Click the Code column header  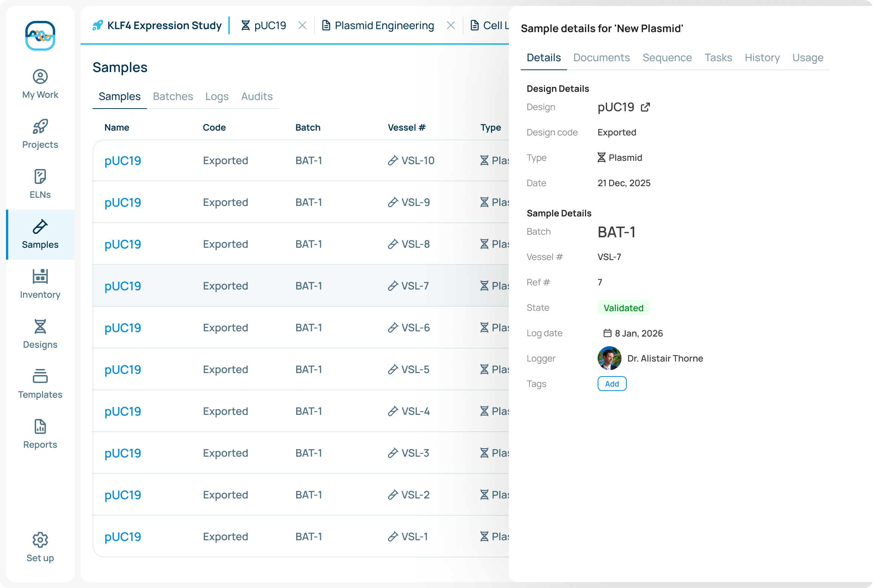pos(214,128)
